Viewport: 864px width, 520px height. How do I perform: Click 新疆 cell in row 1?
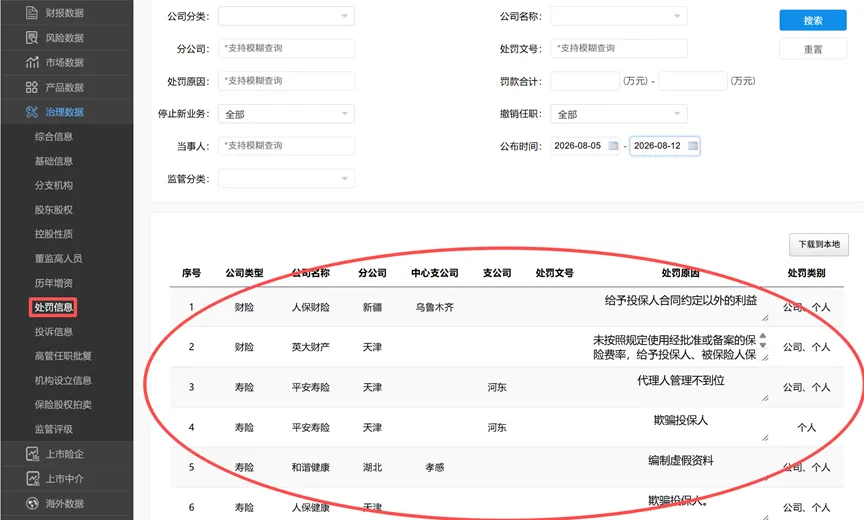point(372,307)
